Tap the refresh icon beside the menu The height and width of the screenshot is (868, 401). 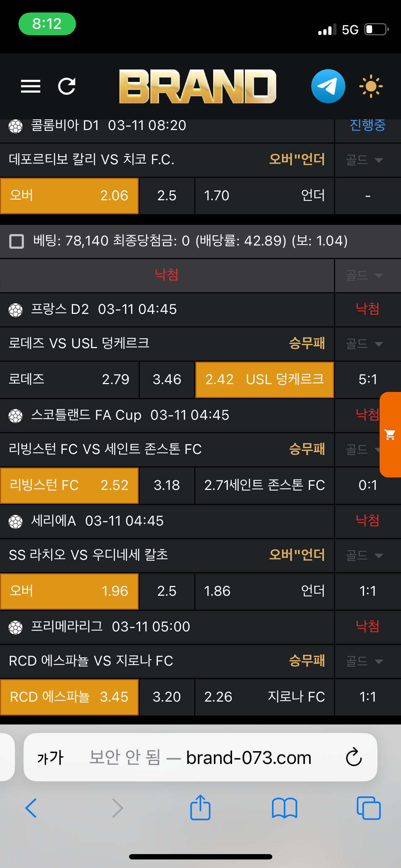coord(67,87)
